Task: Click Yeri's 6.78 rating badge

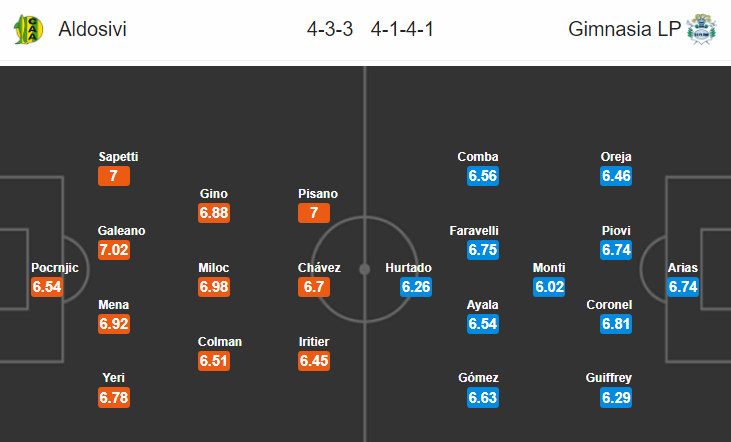Action: point(114,398)
